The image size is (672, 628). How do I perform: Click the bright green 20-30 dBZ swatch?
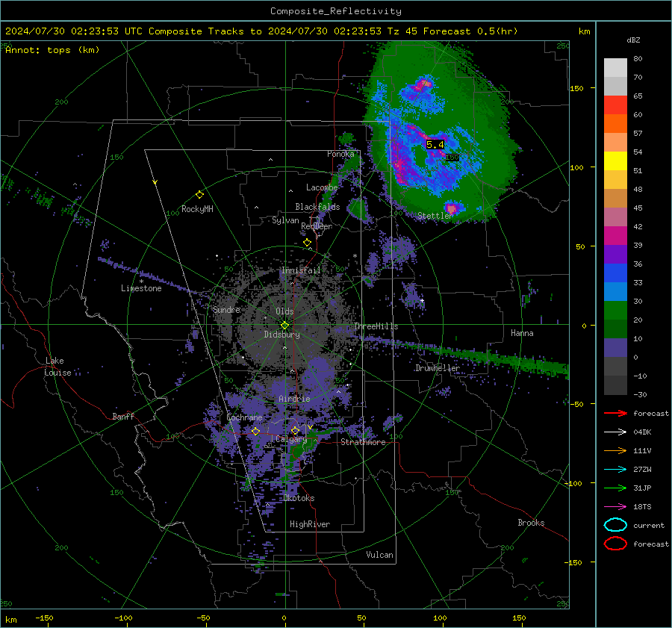coord(615,311)
